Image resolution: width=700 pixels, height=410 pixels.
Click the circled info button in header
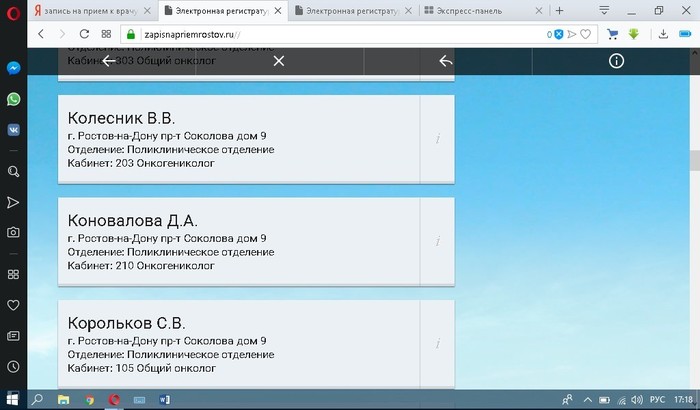point(616,61)
